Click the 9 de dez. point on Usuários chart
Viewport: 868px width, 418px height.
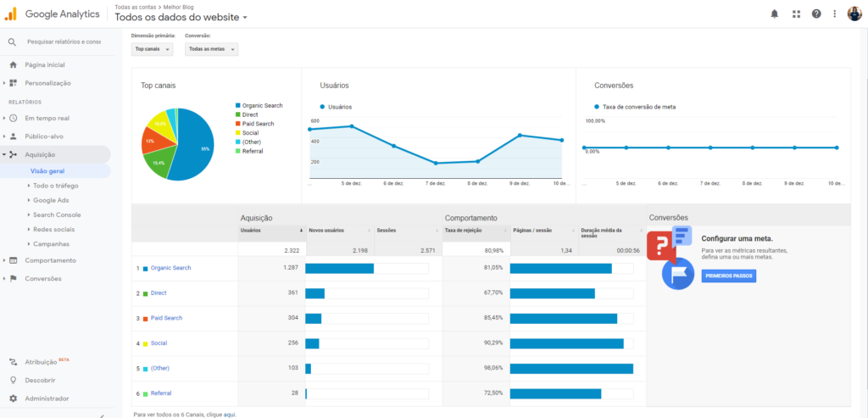click(520, 135)
